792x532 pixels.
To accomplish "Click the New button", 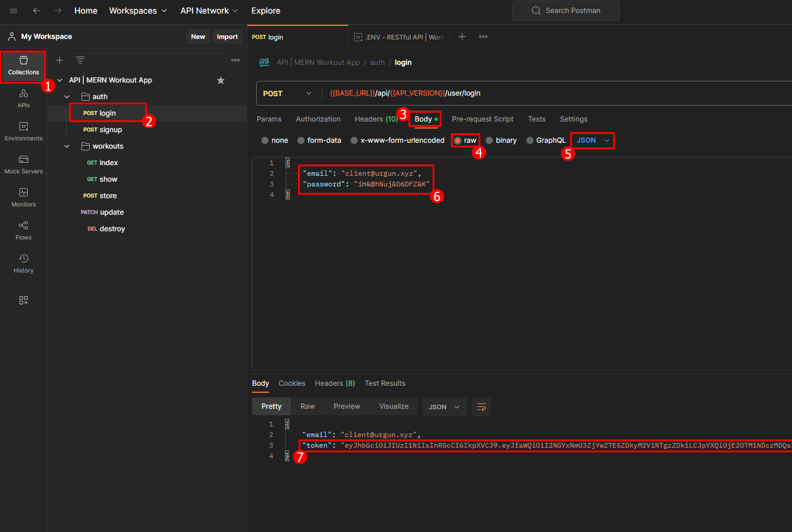I will click(198, 37).
